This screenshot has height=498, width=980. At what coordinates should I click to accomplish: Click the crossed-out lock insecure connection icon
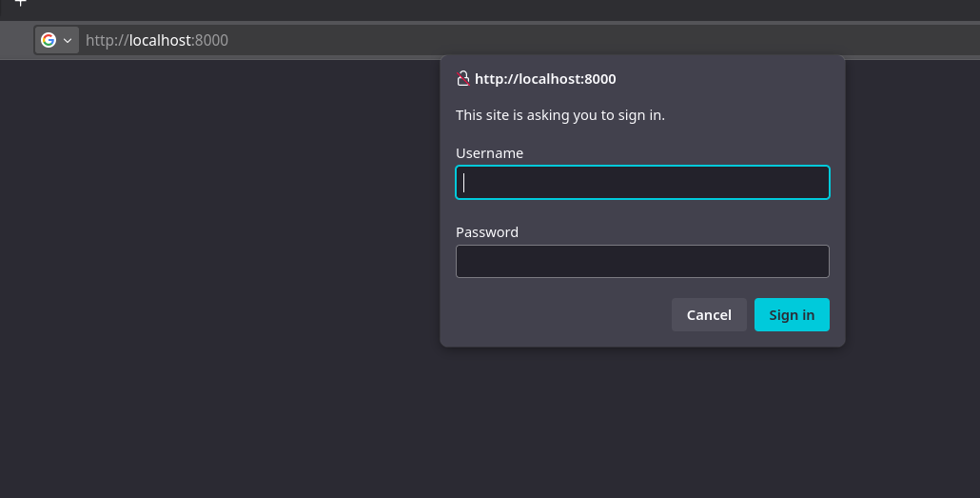click(x=462, y=79)
